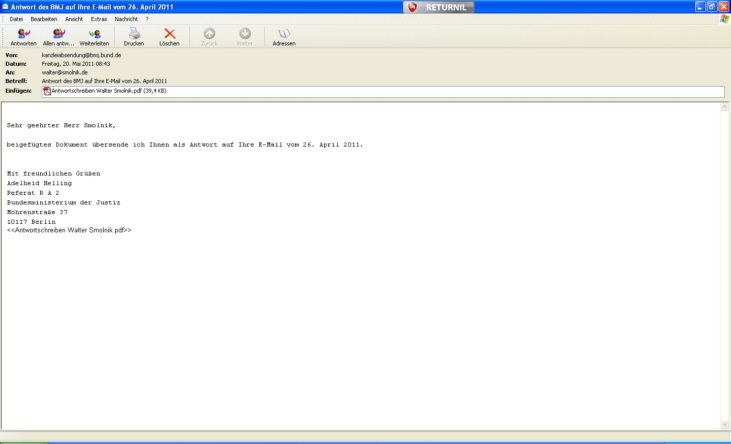Viewport: 731px width, 444px height.
Task: Open the Ansicht menu
Action: [74, 19]
